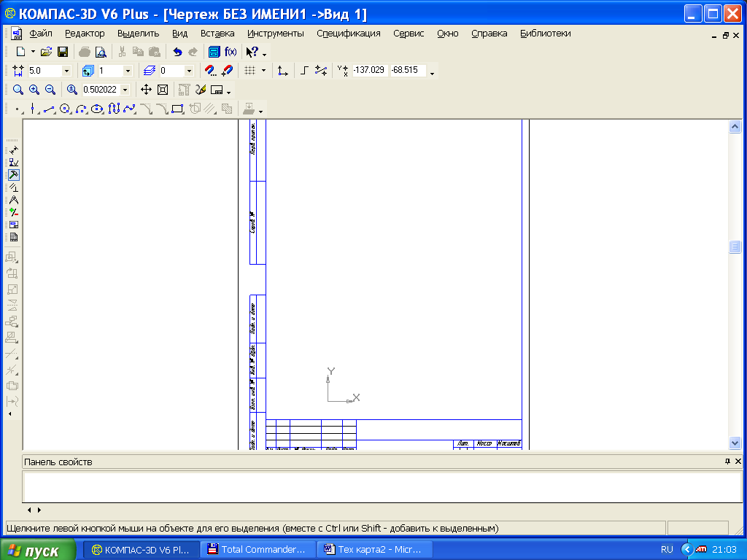Toggle orthogonal drawing mode button
The height and width of the screenshot is (560, 747).
click(304, 71)
